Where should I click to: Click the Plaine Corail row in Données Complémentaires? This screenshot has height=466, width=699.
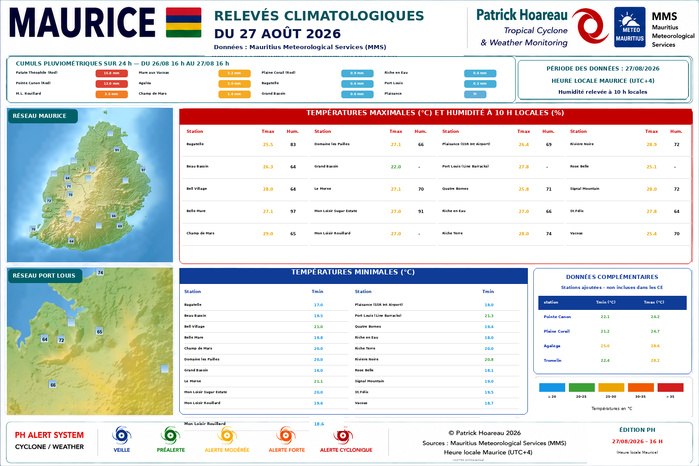pos(612,331)
